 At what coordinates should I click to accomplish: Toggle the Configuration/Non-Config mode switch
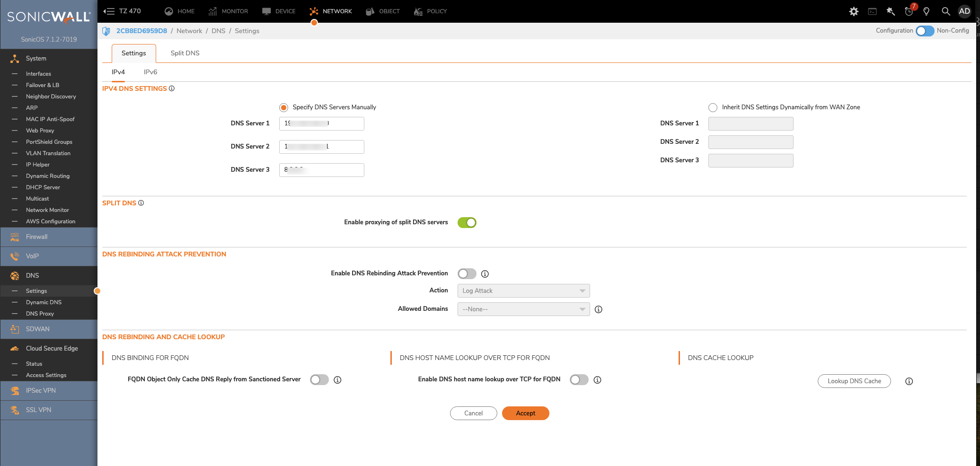925,31
